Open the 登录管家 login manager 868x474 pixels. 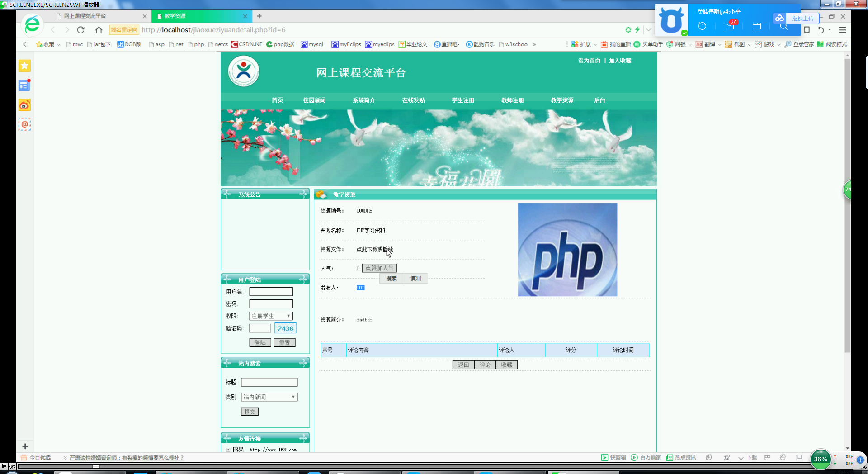(x=799, y=44)
